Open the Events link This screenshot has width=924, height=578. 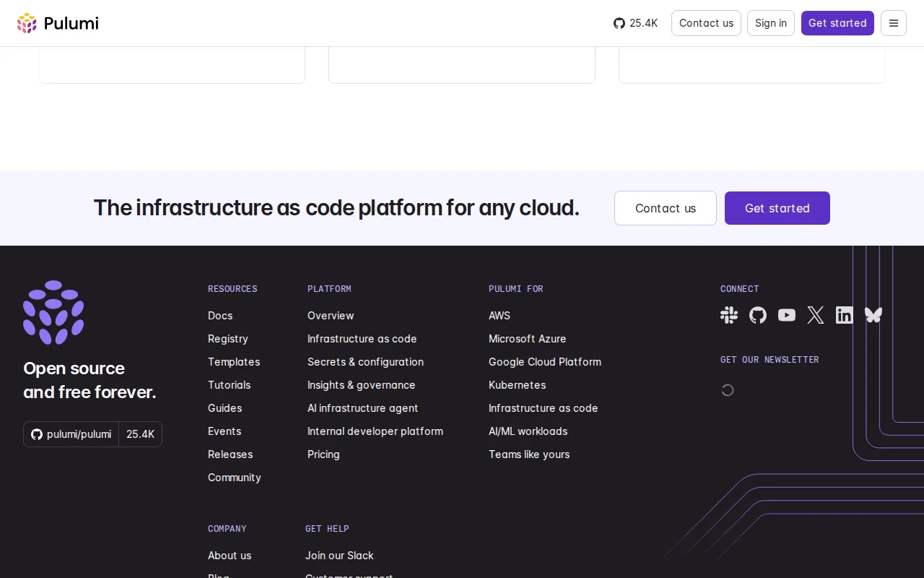point(225,431)
